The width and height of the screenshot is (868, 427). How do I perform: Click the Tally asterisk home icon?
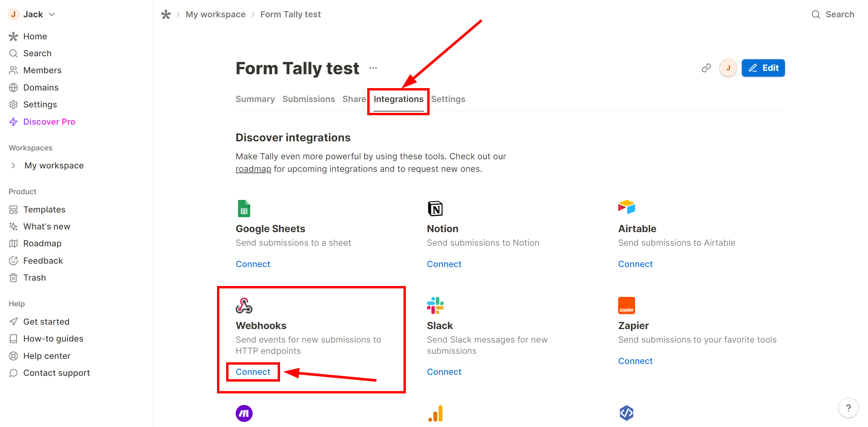(166, 14)
